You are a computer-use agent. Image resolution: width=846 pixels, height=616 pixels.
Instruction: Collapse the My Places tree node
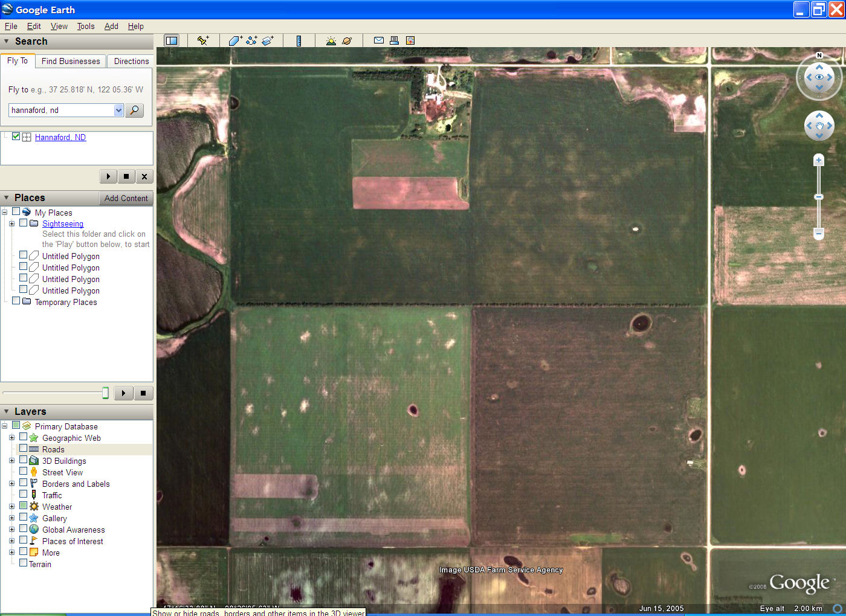pyautogui.click(x=5, y=213)
